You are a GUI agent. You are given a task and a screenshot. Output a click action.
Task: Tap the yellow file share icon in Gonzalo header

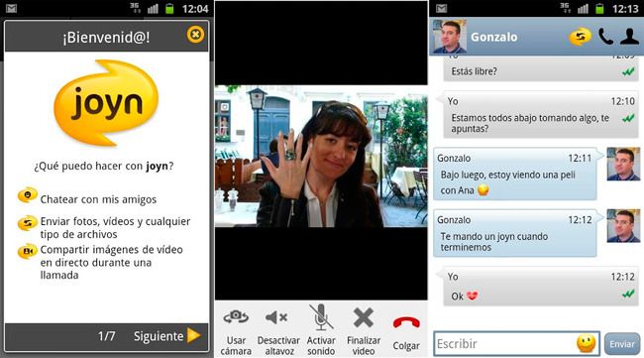point(580,37)
